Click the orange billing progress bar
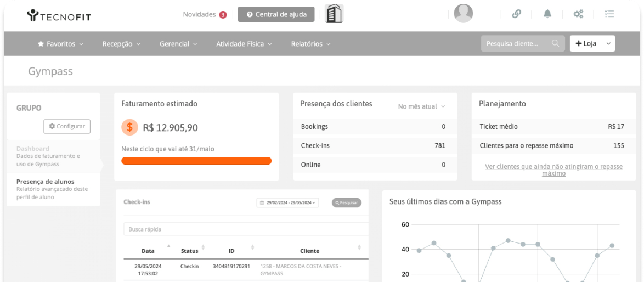Viewport: 644px width, 282px height. (x=196, y=161)
